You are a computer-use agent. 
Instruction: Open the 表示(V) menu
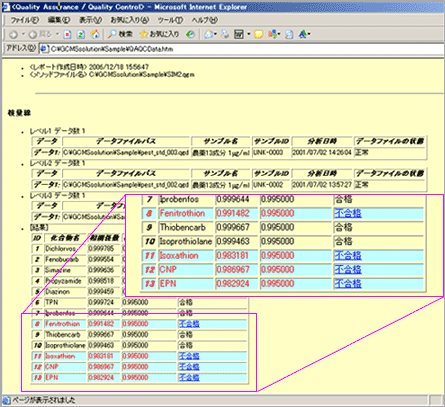(90, 20)
